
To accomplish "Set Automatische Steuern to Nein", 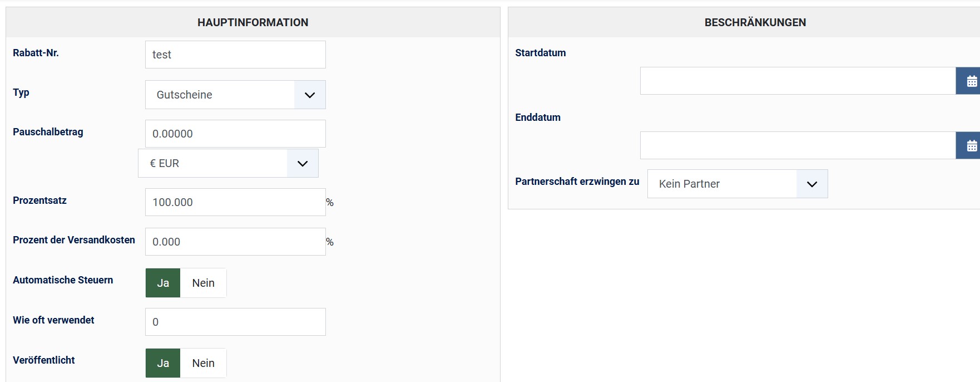I will 203,283.
